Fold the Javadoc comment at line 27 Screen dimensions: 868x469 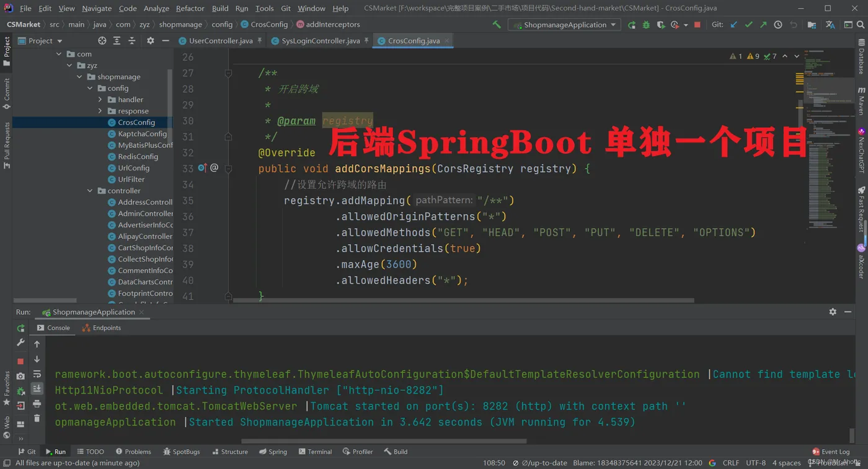(x=228, y=73)
